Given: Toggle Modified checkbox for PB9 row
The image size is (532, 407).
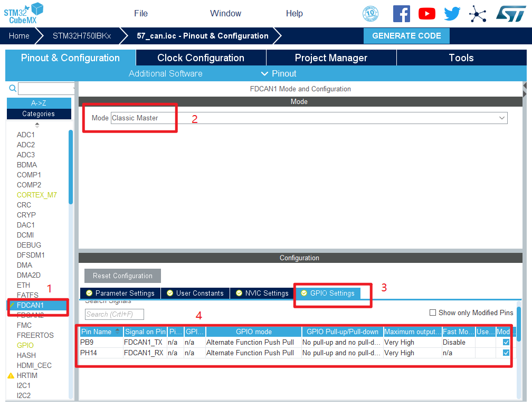Looking at the screenshot, I should click(506, 342).
